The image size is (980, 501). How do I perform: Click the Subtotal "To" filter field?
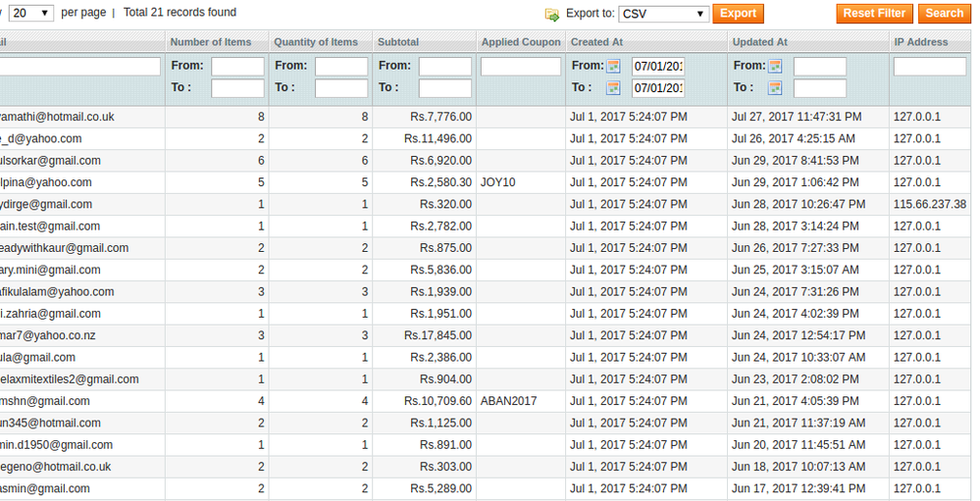444,88
